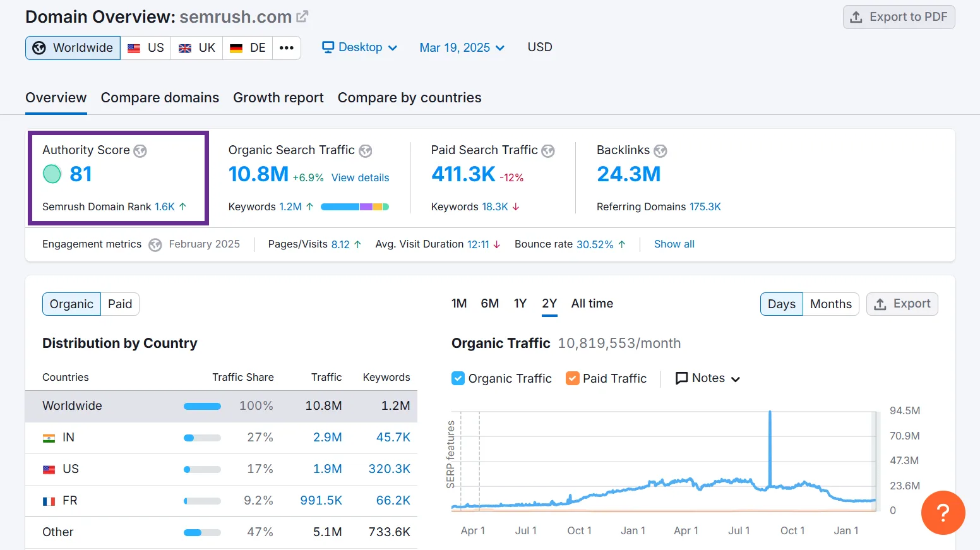Click the Backlinks 24.3M value
The height and width of the screenshot is (550, 980).
(x=629, y=174)
